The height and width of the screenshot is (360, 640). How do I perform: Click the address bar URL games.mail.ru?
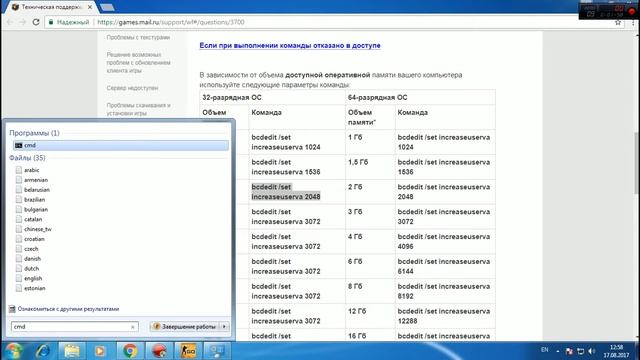pos(171,22)
